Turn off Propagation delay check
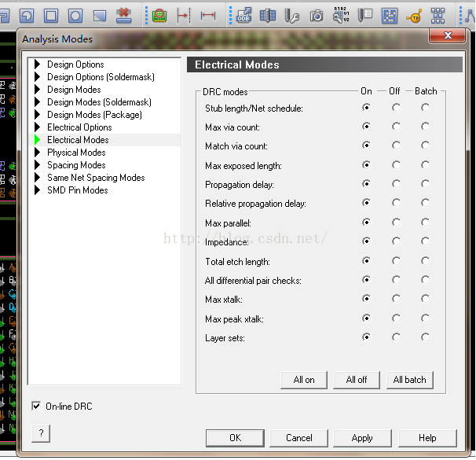This screenshot has height=460, width=476. [396, 184]
